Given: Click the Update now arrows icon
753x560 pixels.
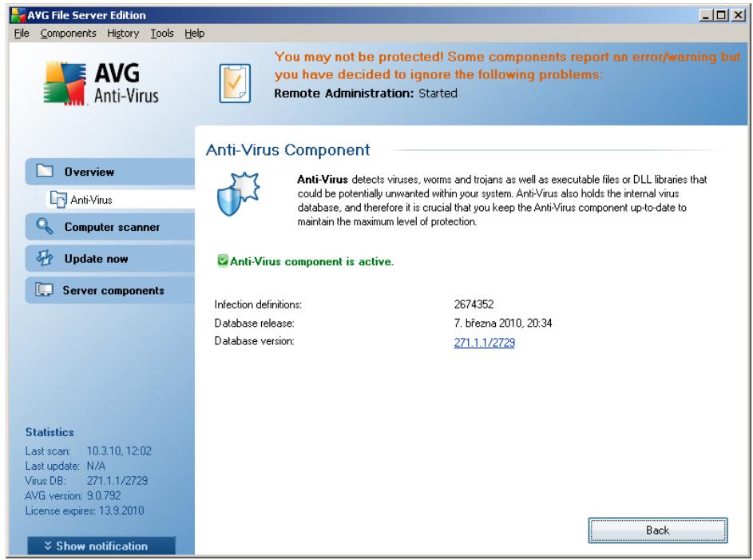Looking at the screenshot, I should [x=45, y=258].
